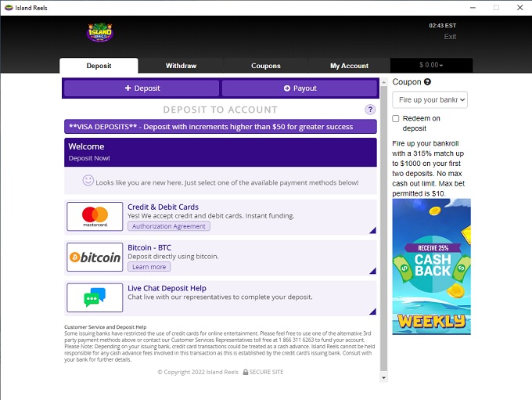Click the scrollbar up arrow
This screenshot has width=532, height=400.
click(x=383, y=82)
